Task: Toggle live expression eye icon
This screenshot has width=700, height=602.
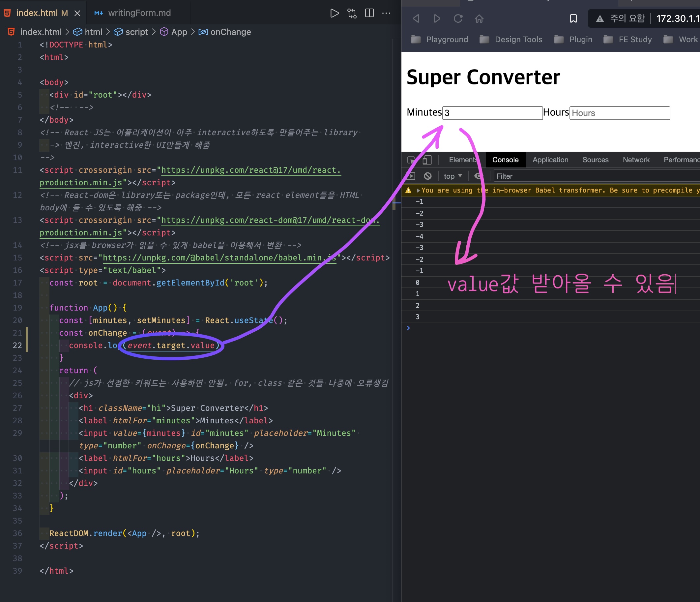Action: pos(479,176)
